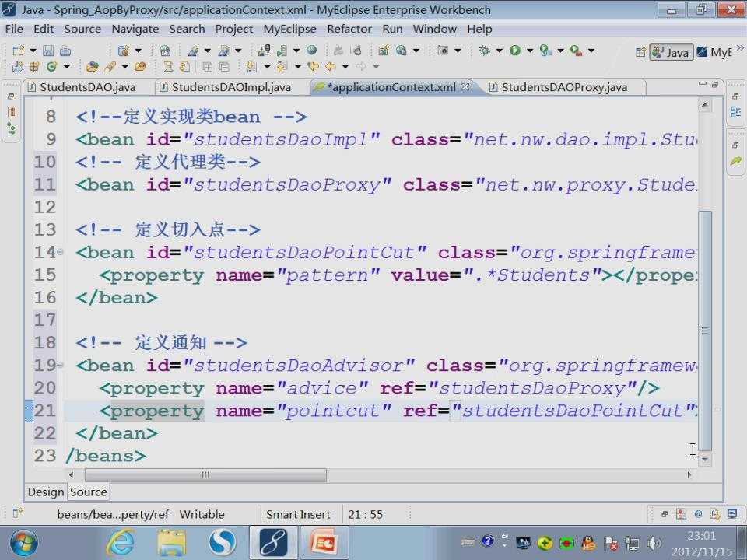Click the External Tools run icon
The height and width of the screenshot is (560, 747).
576,50
